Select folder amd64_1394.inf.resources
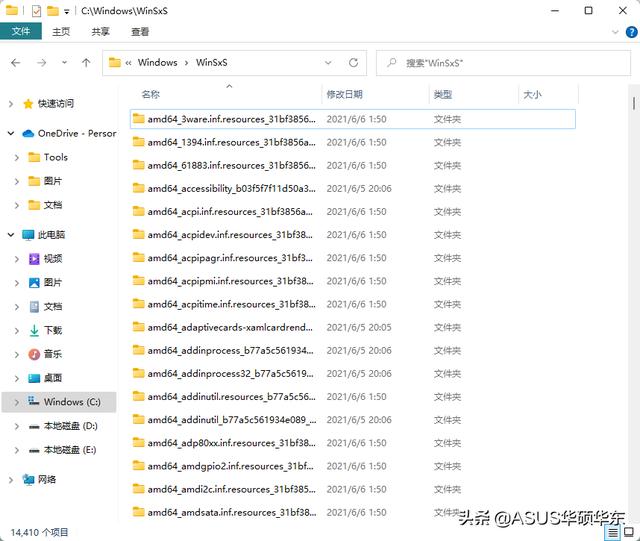The height and width of the screenshot is (541, 640). (353, 142)
